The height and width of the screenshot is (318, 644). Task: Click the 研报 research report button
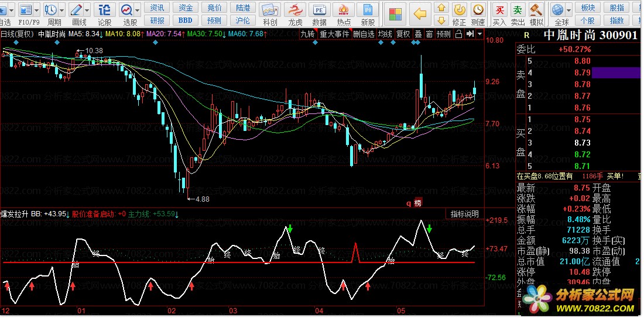157,20
